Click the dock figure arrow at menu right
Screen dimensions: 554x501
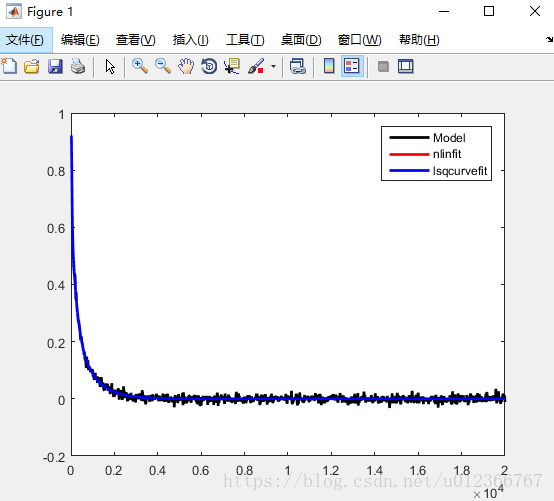[549, 40]
